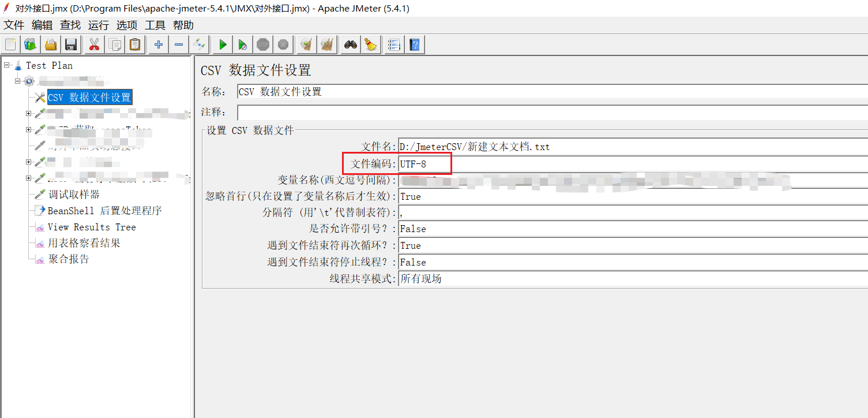Screen dimensions: 868x418
Task: Click the binoculars Search icon
Action: [x=350, y=44]
